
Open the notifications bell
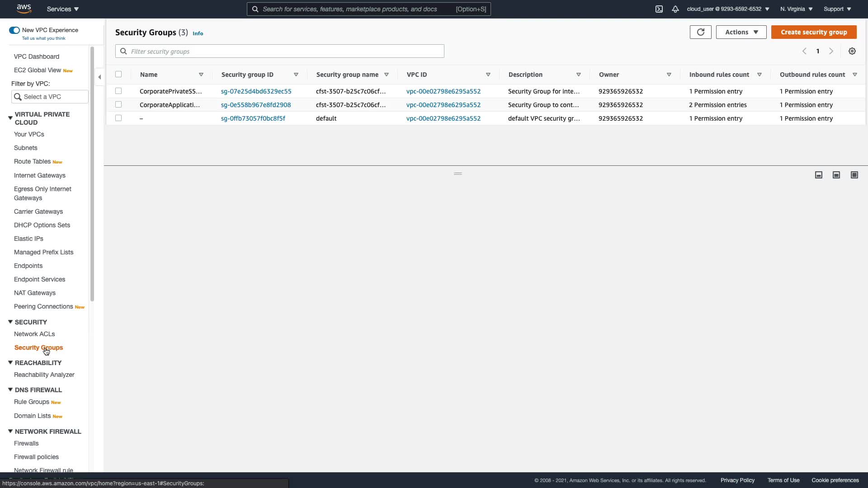pos(675,9)
